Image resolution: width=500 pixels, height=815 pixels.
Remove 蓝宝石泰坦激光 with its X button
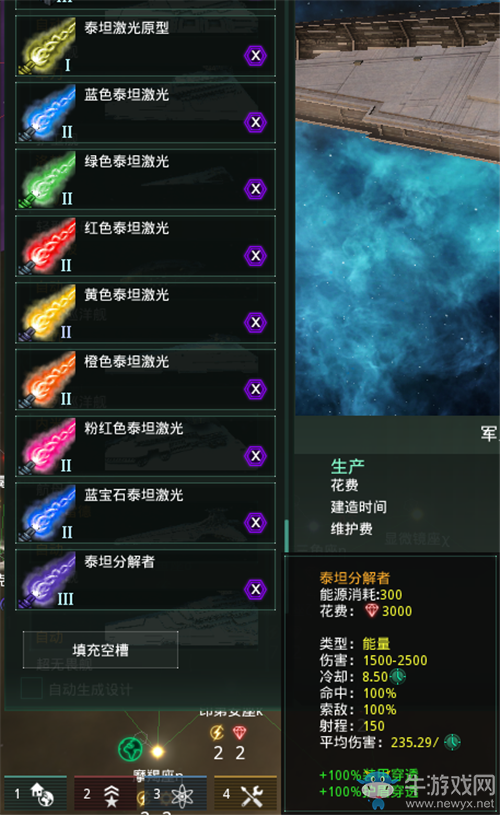click(255, 522)
